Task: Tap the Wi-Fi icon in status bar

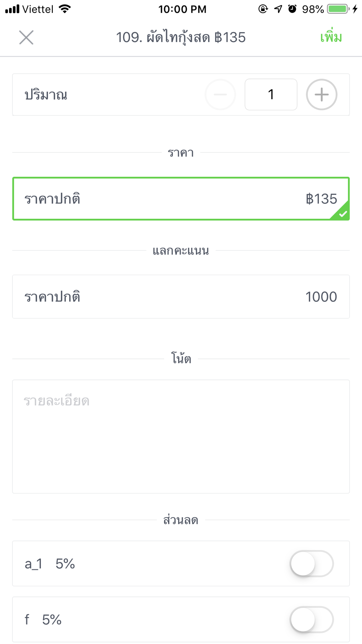Action: 65,9
